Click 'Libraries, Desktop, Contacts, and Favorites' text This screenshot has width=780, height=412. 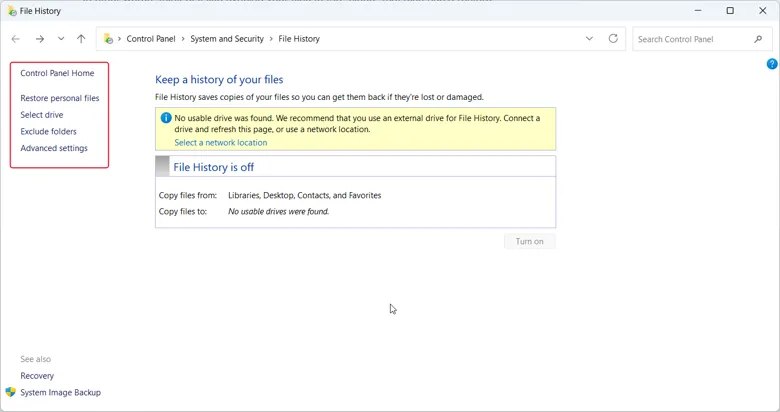pyautogui.click(x=304, y=196)
